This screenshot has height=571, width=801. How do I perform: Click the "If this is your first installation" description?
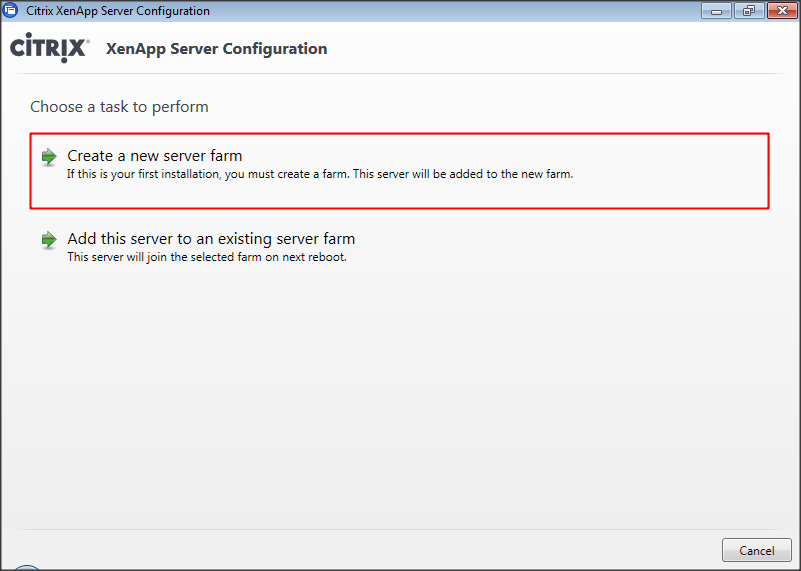point(320,174)
